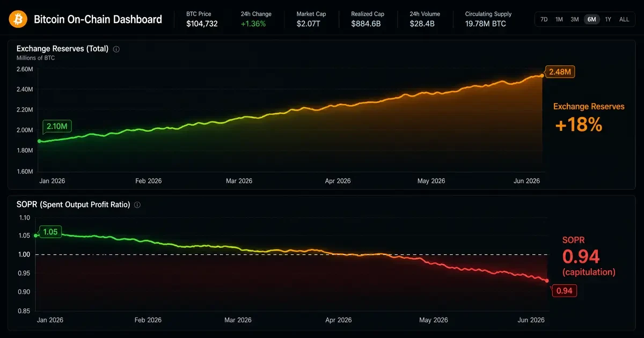Click Mar 2026 on the SOPR chart axis
The width and height of the screenshot is (644, 338).
pos(238,320)
